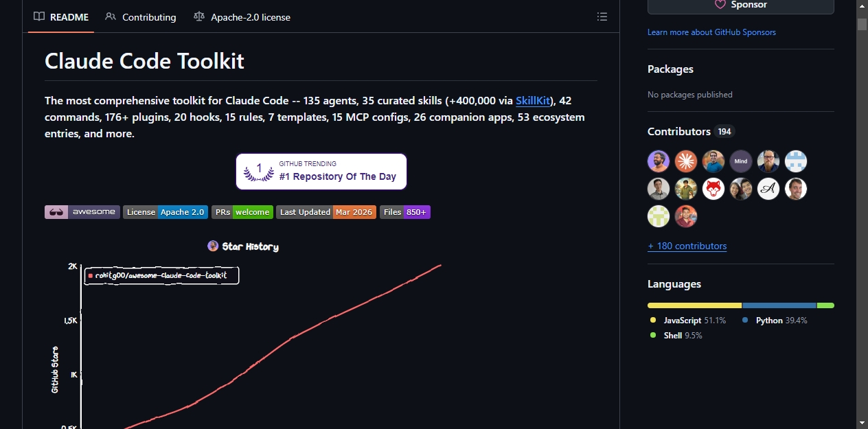
Task: Click the vertical scrollbar thumb
Action: (x=862, y=24)
